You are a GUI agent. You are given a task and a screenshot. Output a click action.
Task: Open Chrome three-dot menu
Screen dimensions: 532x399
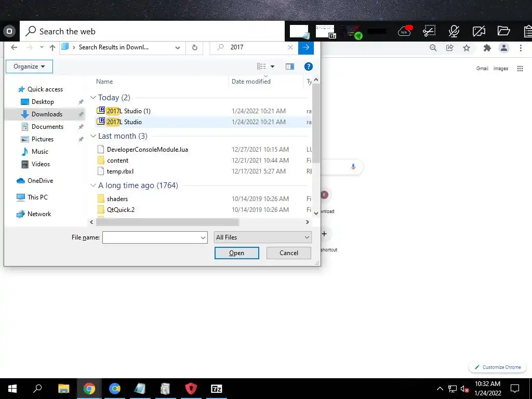pos(521,48)
